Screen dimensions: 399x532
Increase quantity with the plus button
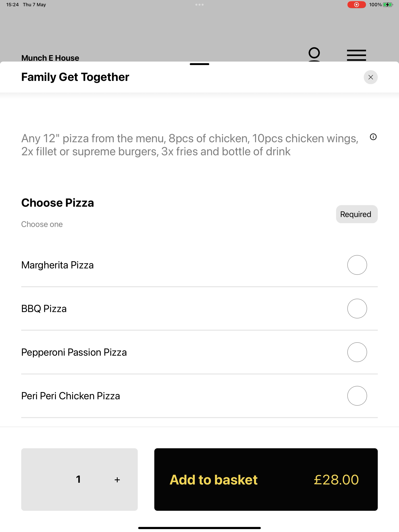point(117,480)
